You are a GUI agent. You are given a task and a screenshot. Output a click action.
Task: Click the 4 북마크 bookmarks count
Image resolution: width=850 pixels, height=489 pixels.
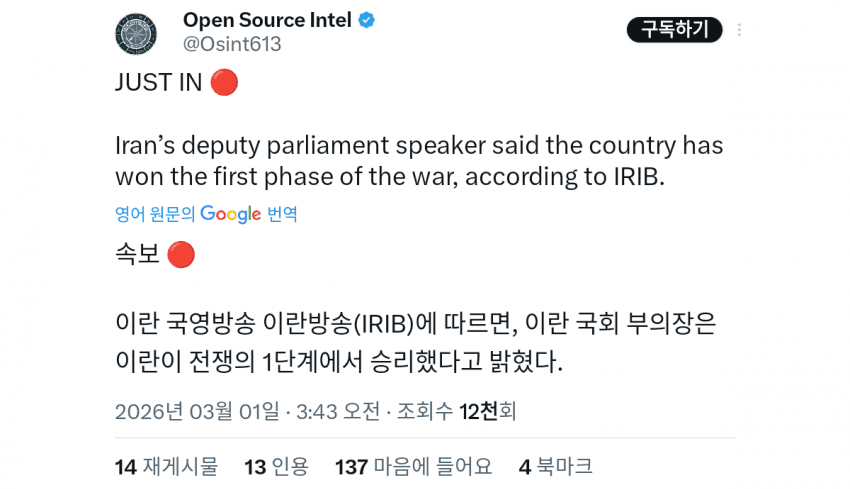[555, 466]
